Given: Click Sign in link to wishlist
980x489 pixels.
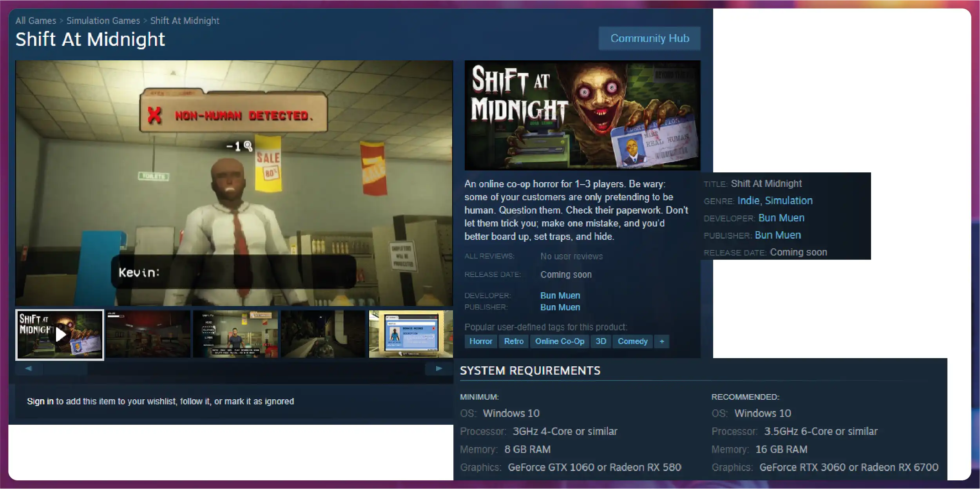Looking at the screenshot, I should pos(40,401).
